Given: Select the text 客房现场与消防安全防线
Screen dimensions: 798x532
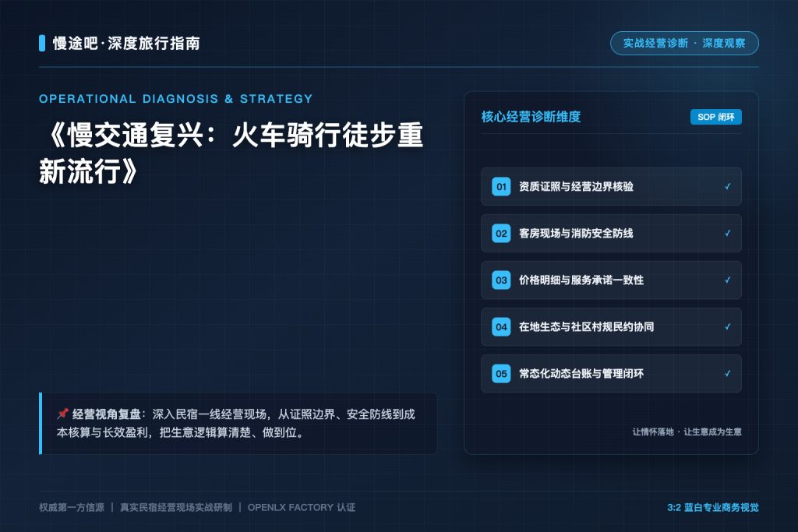Looking at the screenshot, I should click(576, 234).
